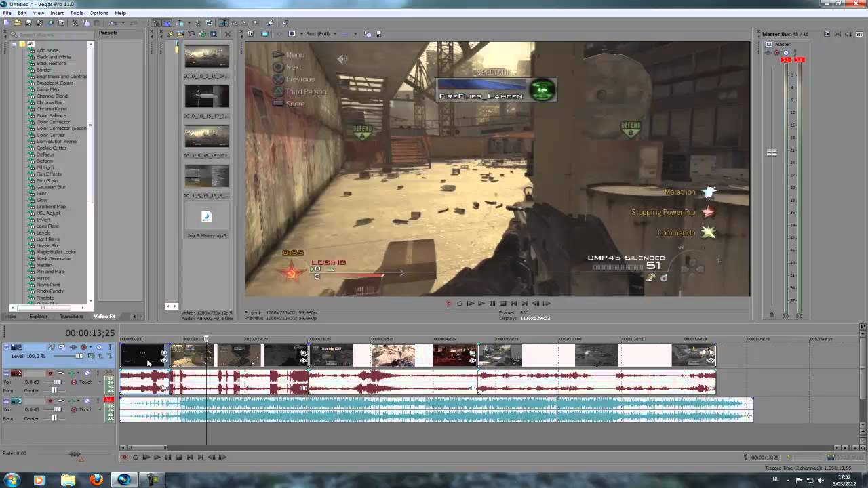Click Play button under video preview

click(481, 304)
